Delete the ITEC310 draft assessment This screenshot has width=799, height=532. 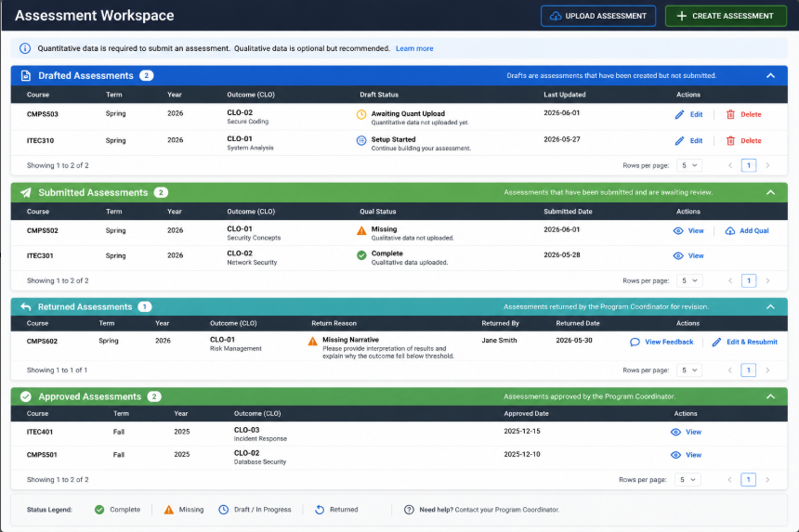pyautogui.click(x=743, y=140)
